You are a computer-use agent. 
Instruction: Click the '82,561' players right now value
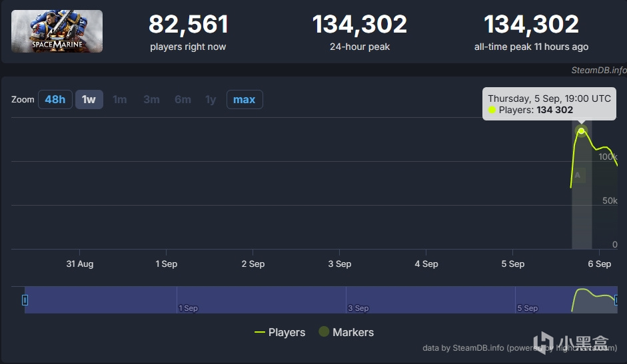[x=189, y=24]
